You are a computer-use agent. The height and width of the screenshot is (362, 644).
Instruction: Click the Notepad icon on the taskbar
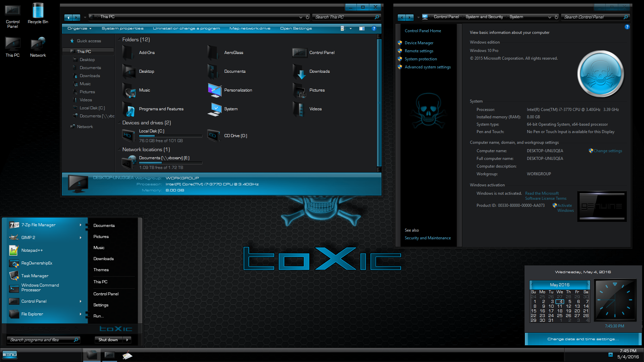pos(127,355)
